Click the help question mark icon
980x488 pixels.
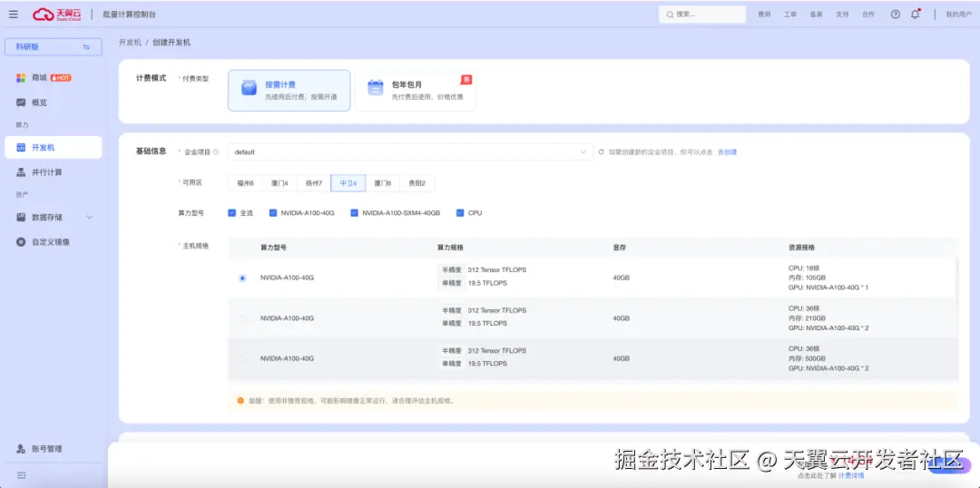tap(895, 15)
